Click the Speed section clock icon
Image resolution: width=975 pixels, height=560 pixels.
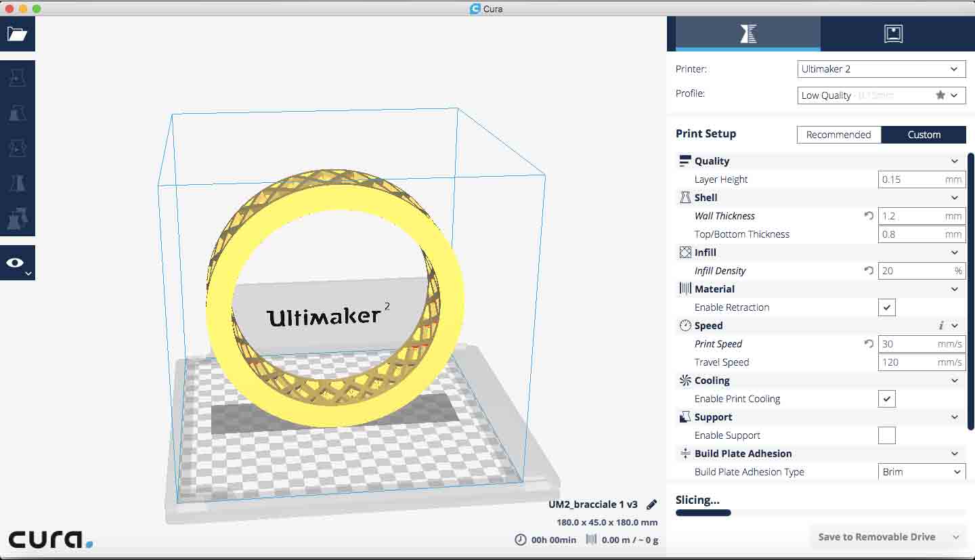[685, 326]
